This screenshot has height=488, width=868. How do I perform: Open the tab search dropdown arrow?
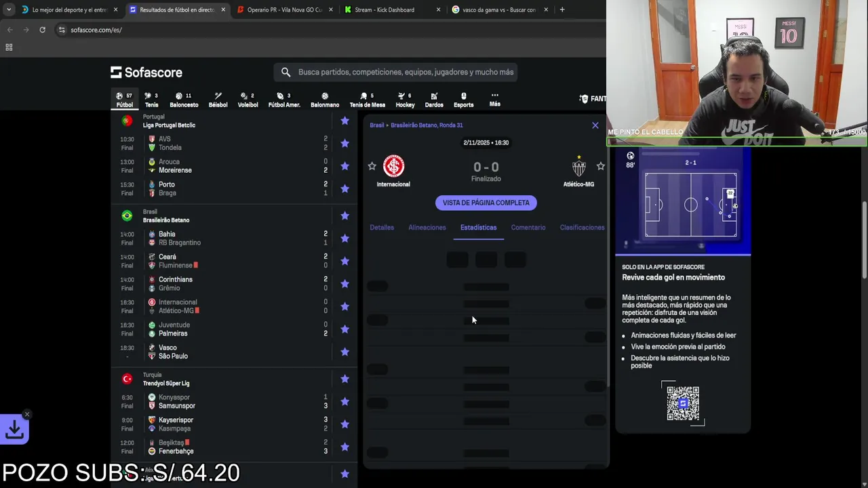tap(8, 9)
